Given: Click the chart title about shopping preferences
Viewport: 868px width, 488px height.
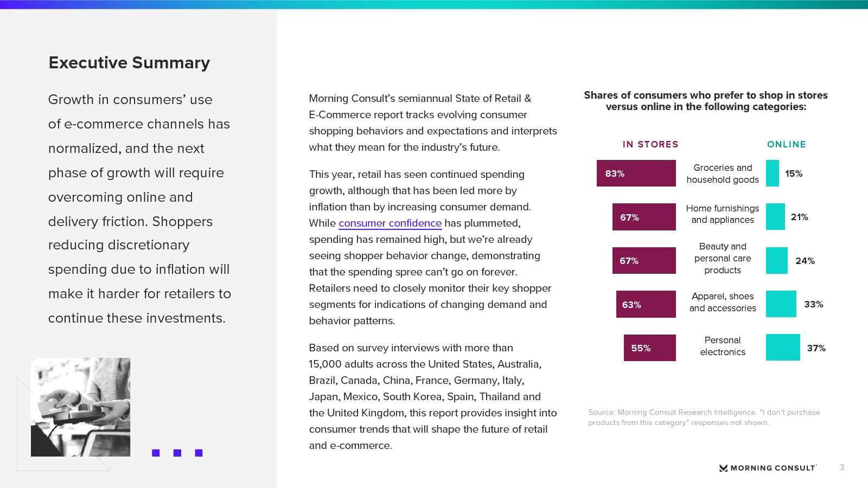Looking at the screenshot, I should pyautogui.click(x=705, y=101).
